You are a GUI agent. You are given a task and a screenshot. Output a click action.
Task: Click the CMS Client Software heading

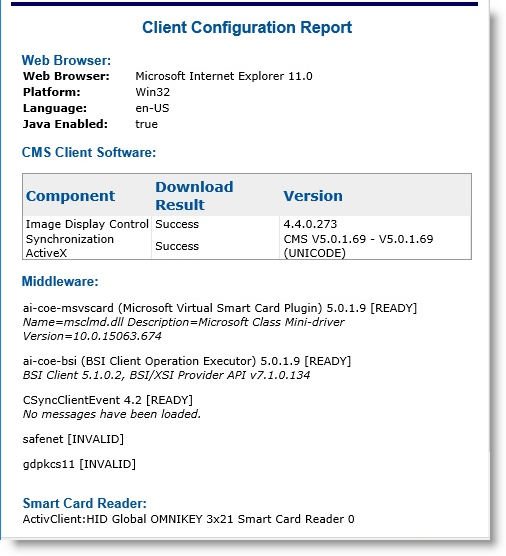89,152
